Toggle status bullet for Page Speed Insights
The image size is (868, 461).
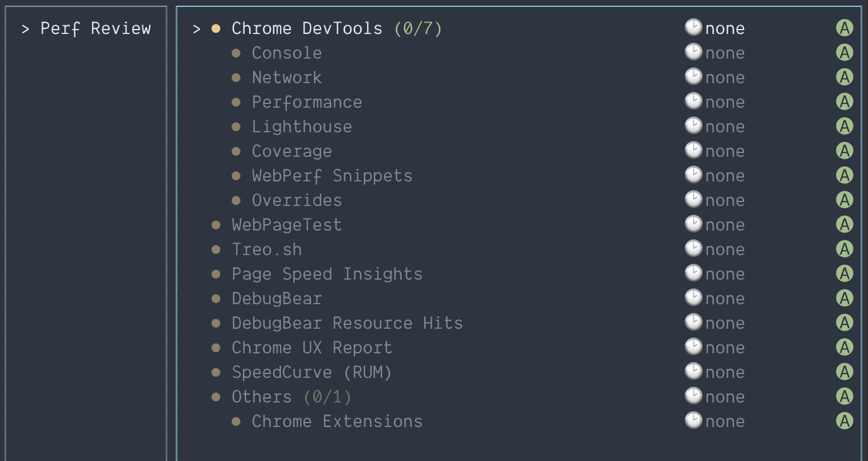click(x=216, y=274)
